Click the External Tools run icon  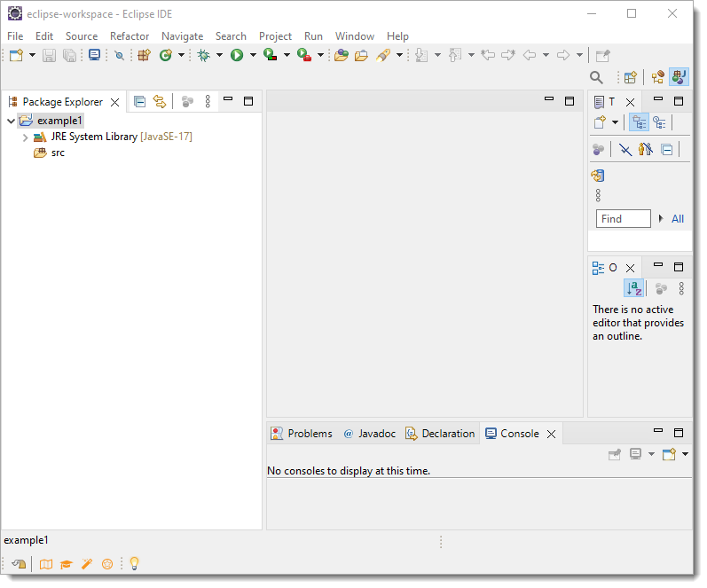(304, 55)
